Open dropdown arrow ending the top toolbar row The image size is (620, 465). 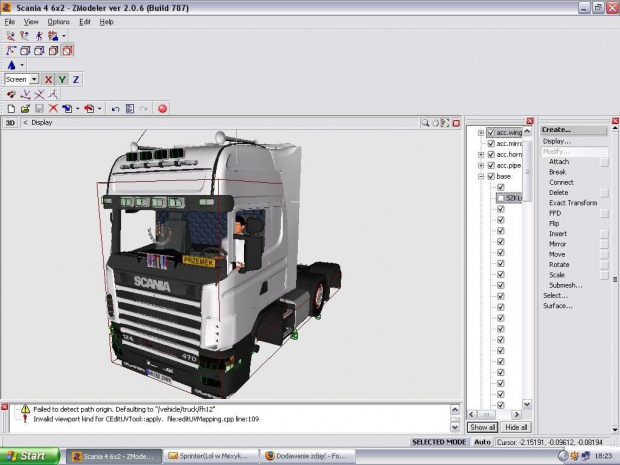click(64, 36)
